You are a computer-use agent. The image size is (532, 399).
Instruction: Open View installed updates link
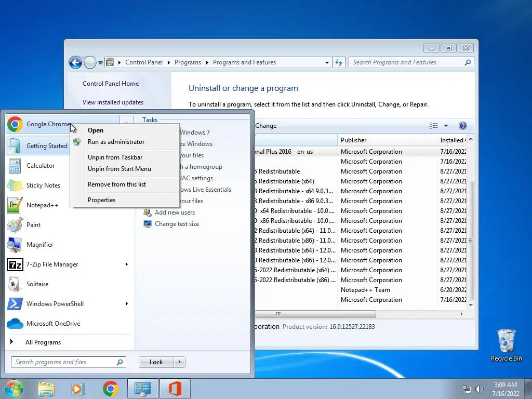pyautogui.click(x=113, y=102)
